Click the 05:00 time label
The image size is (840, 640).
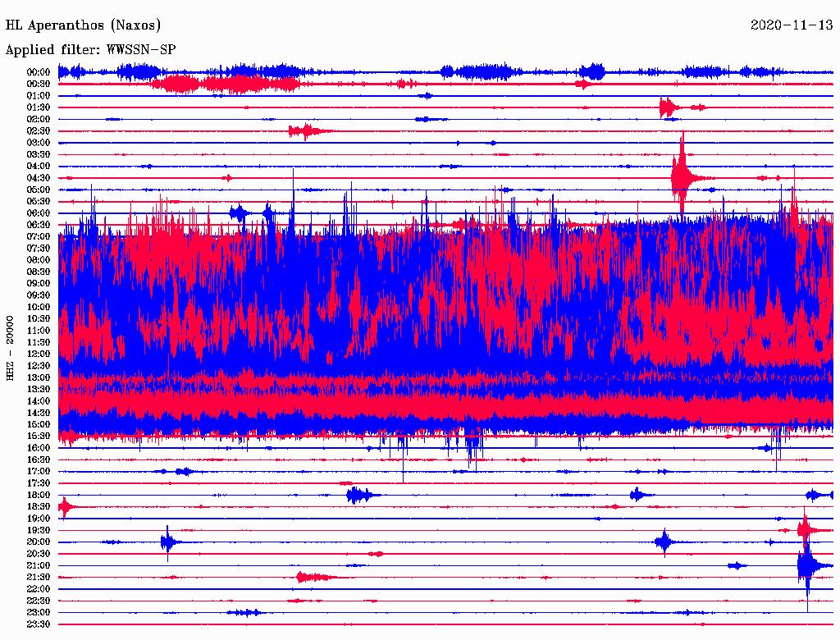pos(39,190)
